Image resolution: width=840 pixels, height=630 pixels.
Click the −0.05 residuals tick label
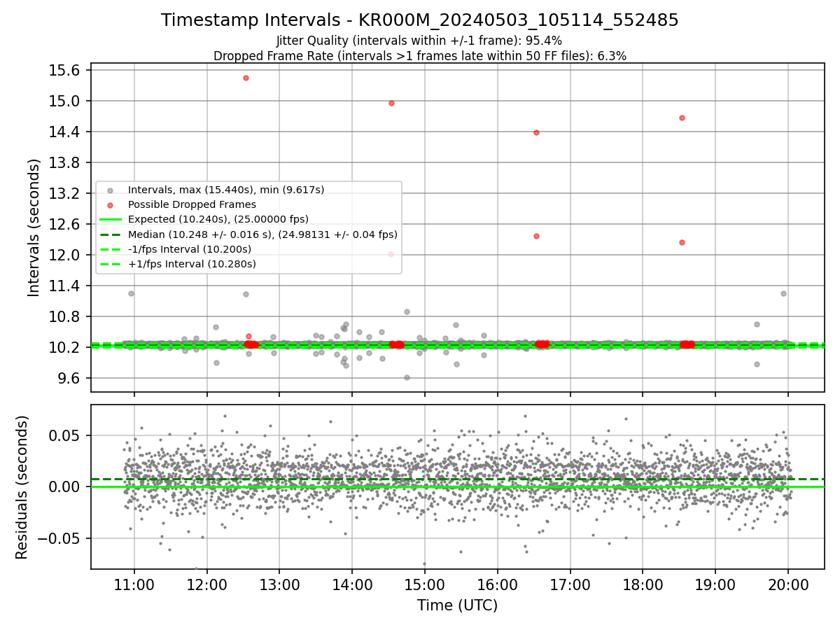59,539
